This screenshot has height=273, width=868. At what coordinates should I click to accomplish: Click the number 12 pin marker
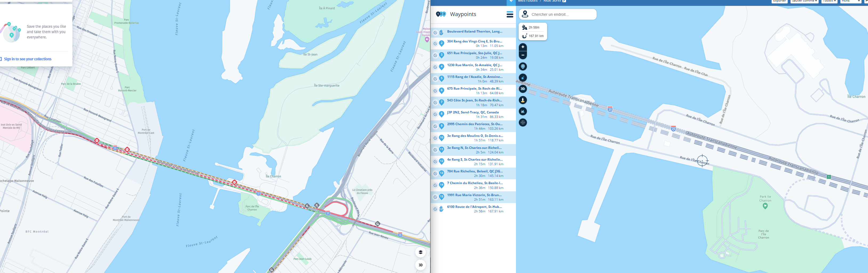coord(441,161)
